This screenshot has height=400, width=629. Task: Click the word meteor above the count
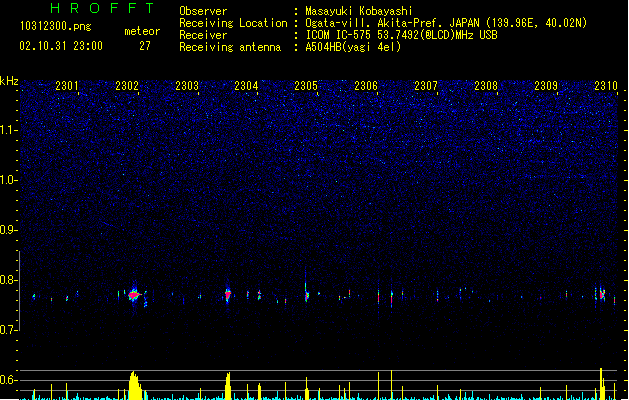pyautogui.click(x=142, y=31)
